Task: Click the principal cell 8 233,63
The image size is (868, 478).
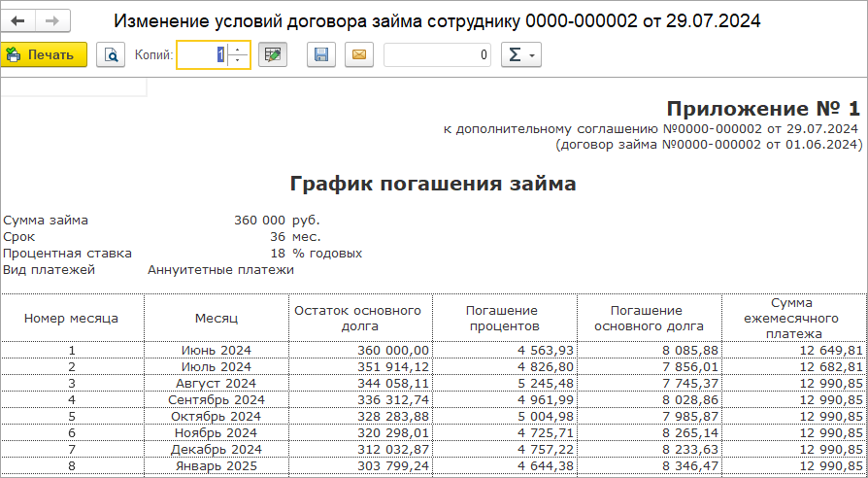Action: tap(650, 449)
